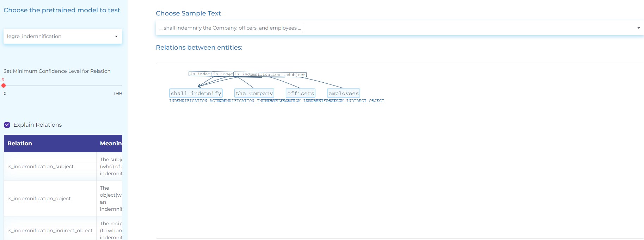Click the 'the Company' entity box
The width and height of the screenshot is (644, 240).
coord(254,93)
